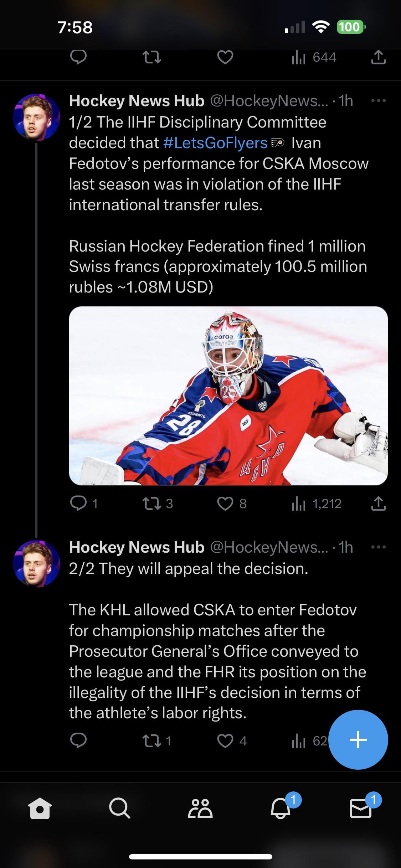Reply to the 2/2 appeal tweet

[78, 741]
